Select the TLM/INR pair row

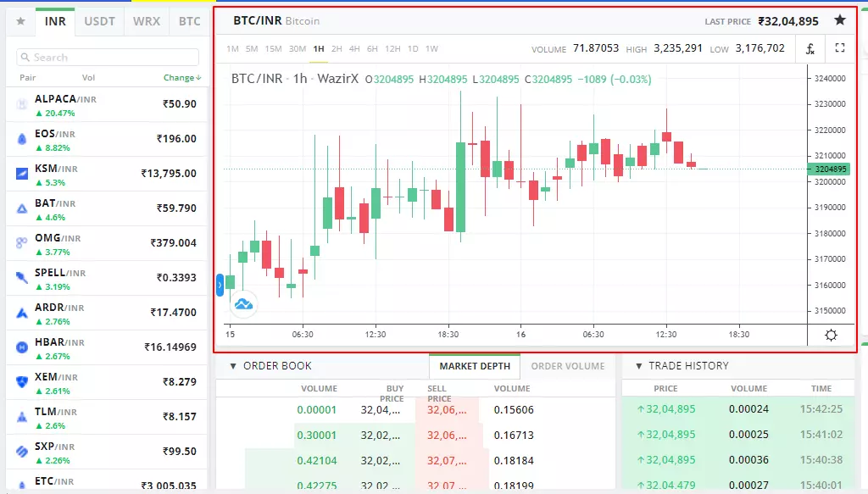[107, 417]
